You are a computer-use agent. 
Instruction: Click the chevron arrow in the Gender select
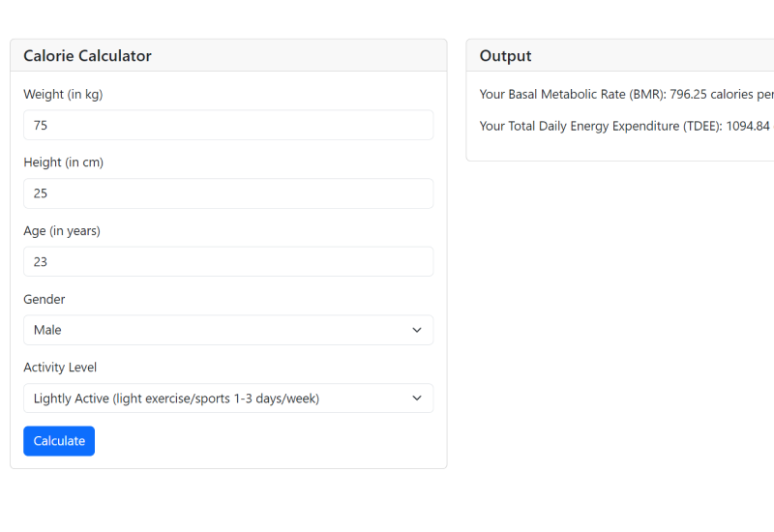click(417, 330)
